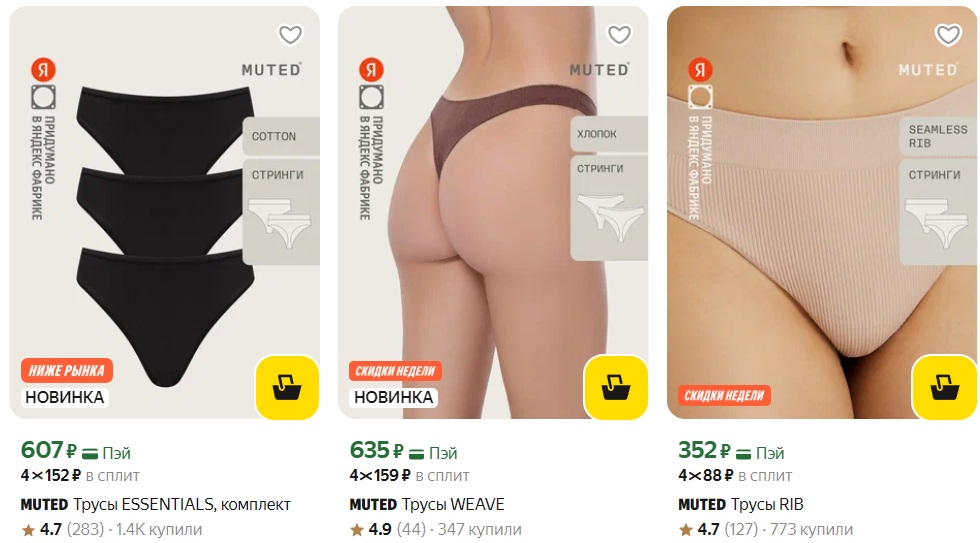
Task: Click the Пэй card icon by 352 ₽
Action: pos(743,454)
